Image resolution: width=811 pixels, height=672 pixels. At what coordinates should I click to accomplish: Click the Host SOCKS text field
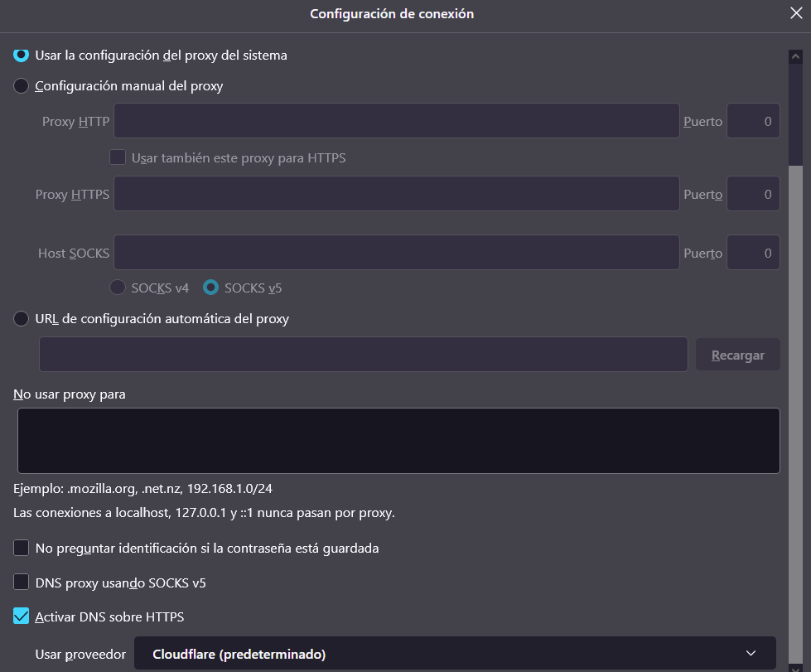(396, 253)
